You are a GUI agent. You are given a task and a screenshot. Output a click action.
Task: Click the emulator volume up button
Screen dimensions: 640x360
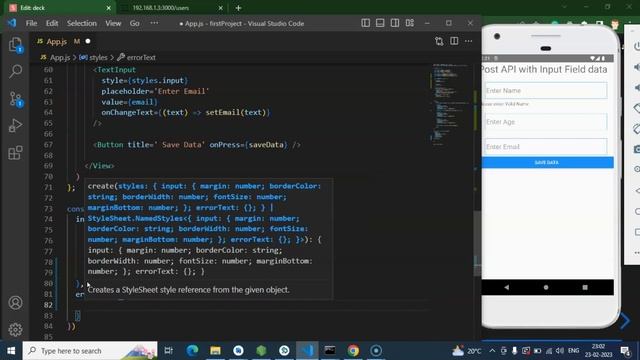coord(636,67)
